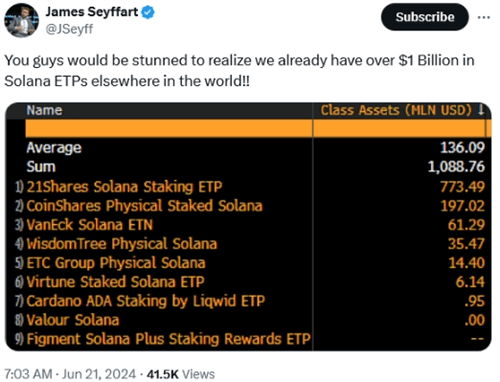Click the blue verified badge
This screenshot has height=382, width=500.
pos(148,12)
